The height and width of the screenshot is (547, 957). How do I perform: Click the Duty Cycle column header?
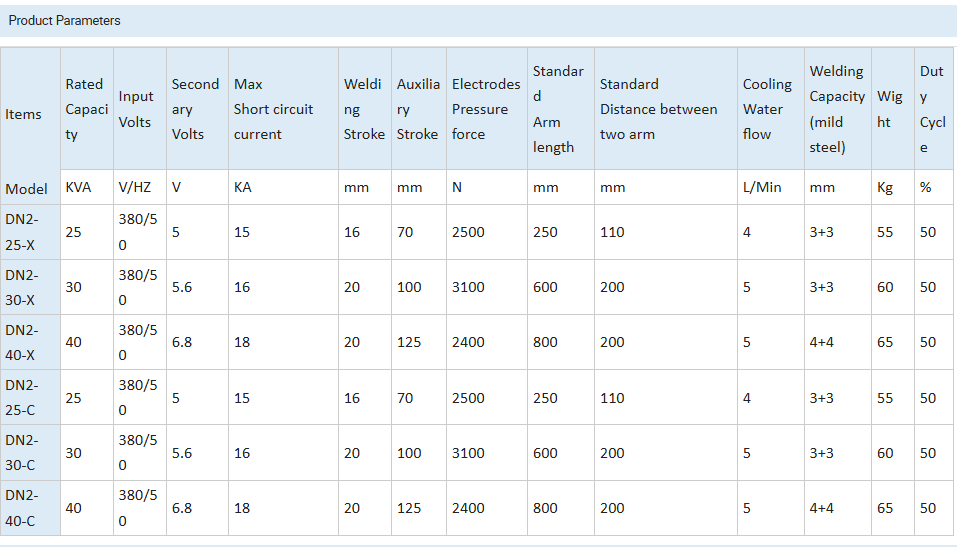click(933, 109)
